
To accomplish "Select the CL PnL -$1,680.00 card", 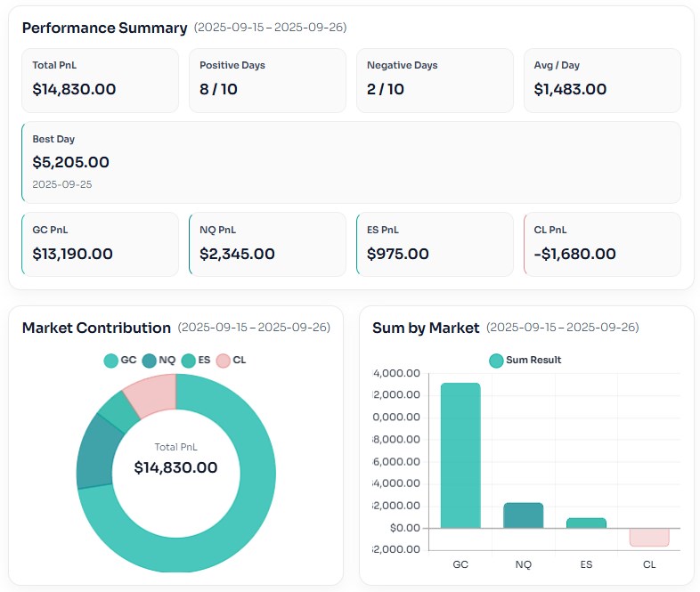I will pyautogui.click(x=602, y=244).
